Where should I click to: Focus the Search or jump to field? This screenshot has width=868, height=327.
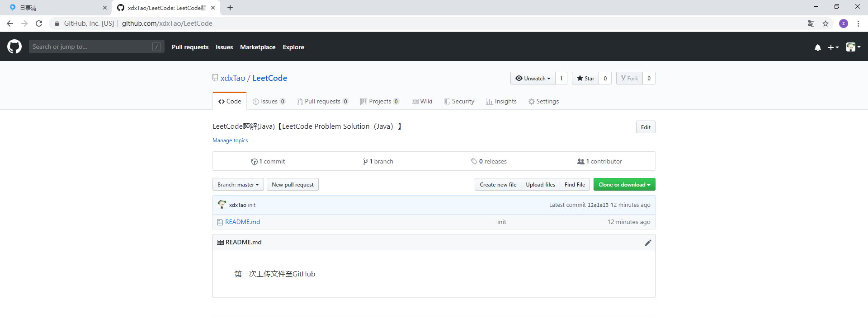96,47
